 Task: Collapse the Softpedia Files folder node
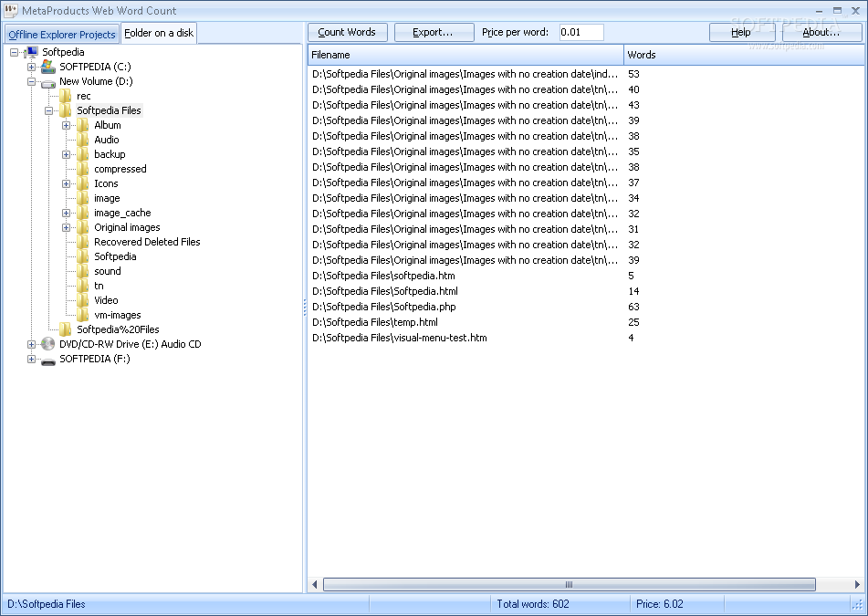point(48,110)
